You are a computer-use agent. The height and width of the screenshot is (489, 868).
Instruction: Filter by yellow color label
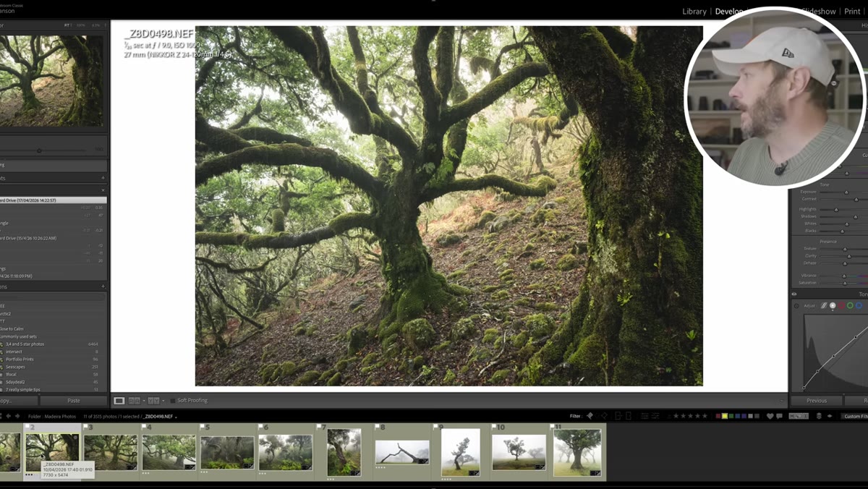click(726, 417)
